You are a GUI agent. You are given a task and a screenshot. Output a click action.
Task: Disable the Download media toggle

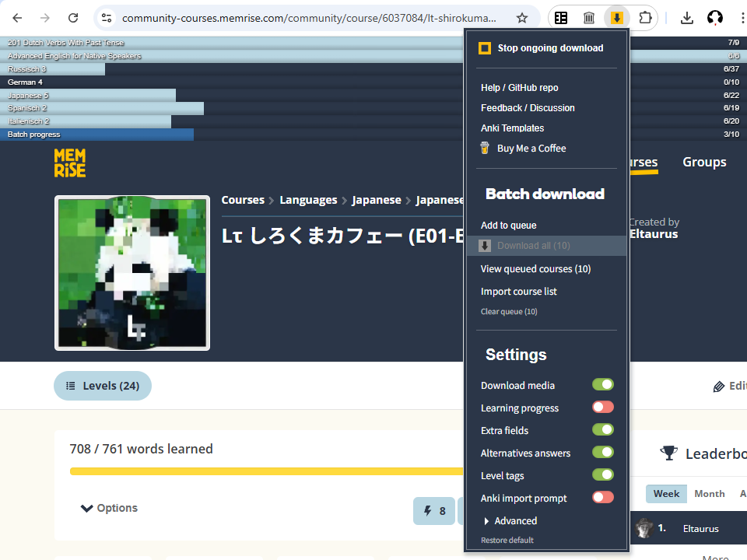(602, 385)
